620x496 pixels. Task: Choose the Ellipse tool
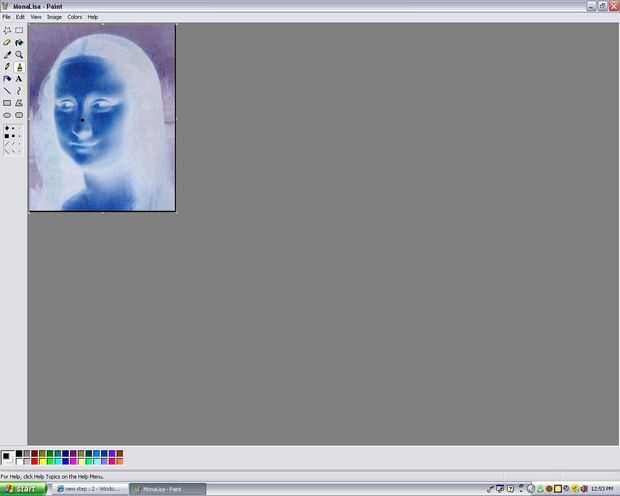(x=7, y=115)
